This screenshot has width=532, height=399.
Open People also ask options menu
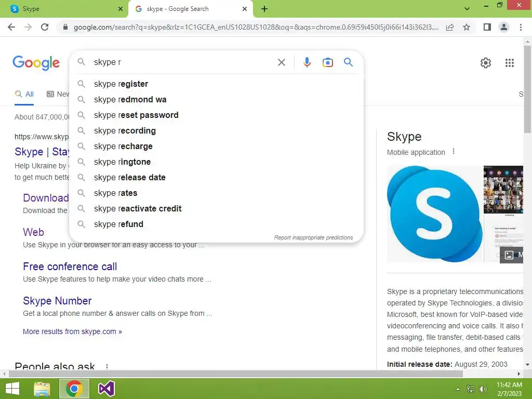(x=107, y=367)
